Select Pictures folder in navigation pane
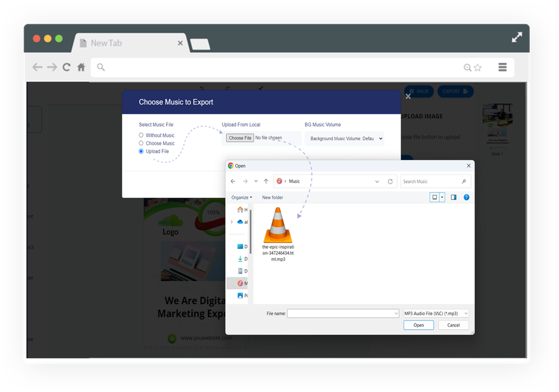Viewport: 559px width, 392px height. [242, 295]
